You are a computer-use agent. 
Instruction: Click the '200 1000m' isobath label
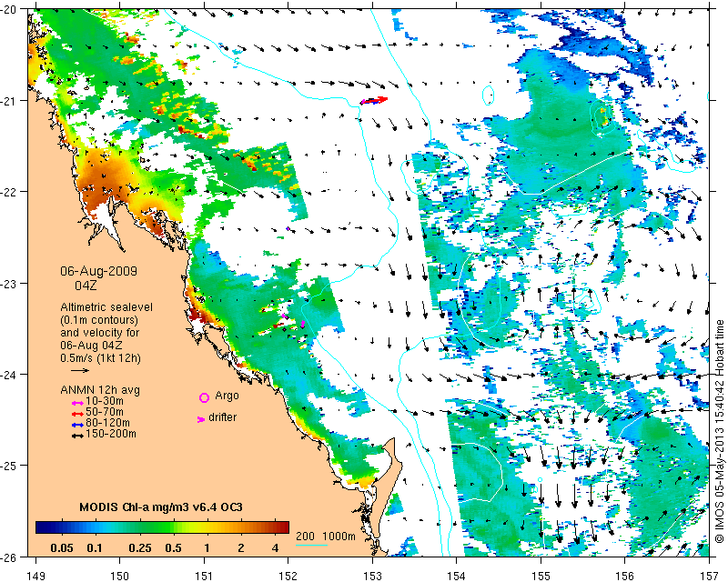326,537
